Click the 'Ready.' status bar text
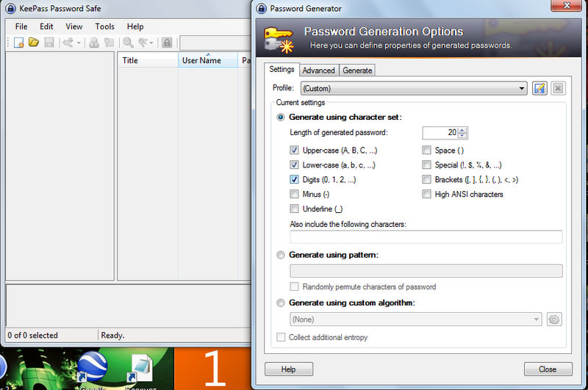Screen dimensions: 588x390 tap(112, 336)
